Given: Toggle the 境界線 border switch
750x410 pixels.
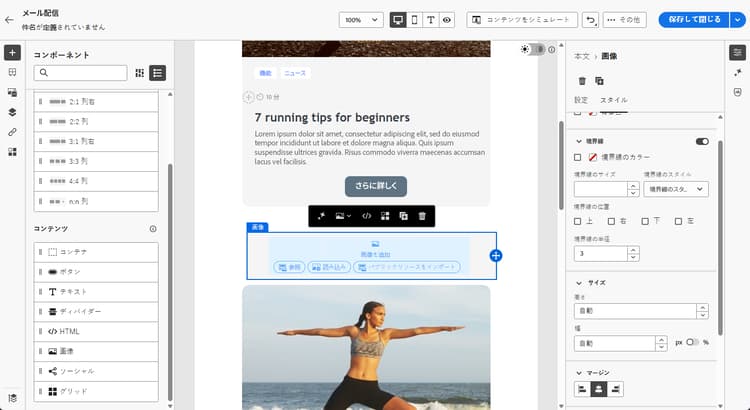Looking at the screenshot, I should (702, 142).
